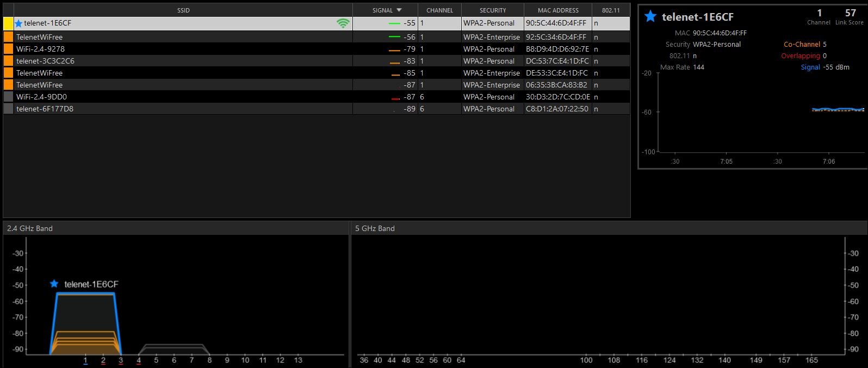Click the green Wi-Fi connected icon

[343, 23]
